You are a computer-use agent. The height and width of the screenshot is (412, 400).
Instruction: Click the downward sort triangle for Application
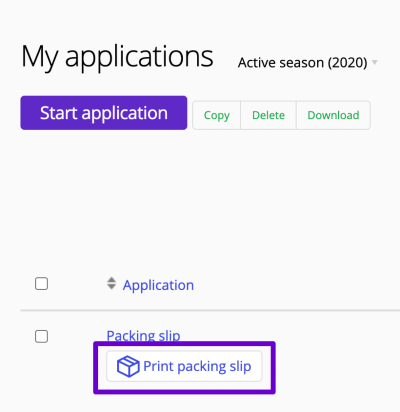click(x=111, y=287)
